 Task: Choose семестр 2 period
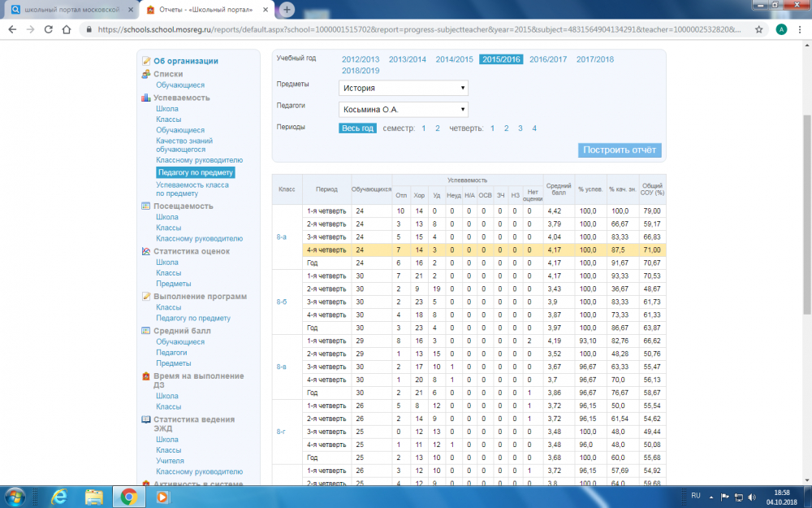pyautogui.click(x=438, y=128)
